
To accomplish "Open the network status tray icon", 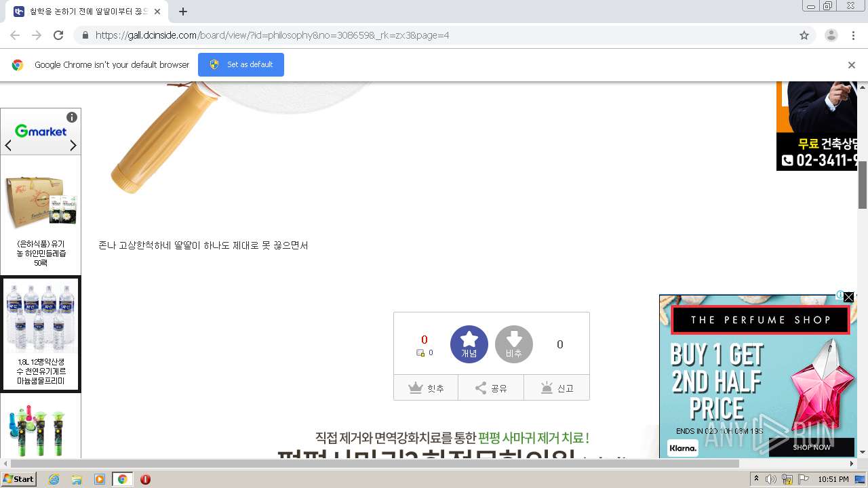I will pyautogui.click(x=787, y=479).
